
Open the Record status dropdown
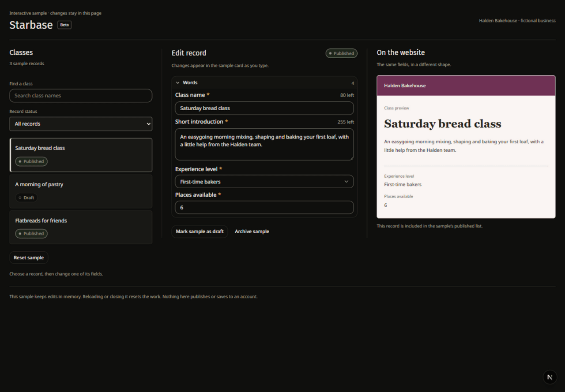coord(81,124)
